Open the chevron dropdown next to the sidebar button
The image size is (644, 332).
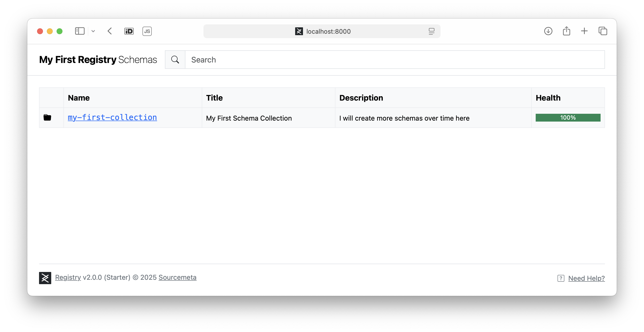tap(93, 31)
